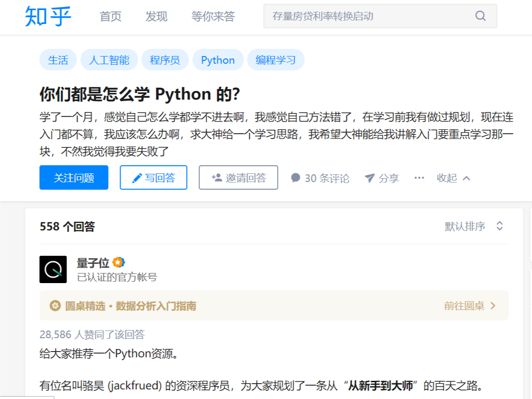The width and height of the screenshot is (532, 399).
Task: Click the search input field
Action: pos(380,16)
